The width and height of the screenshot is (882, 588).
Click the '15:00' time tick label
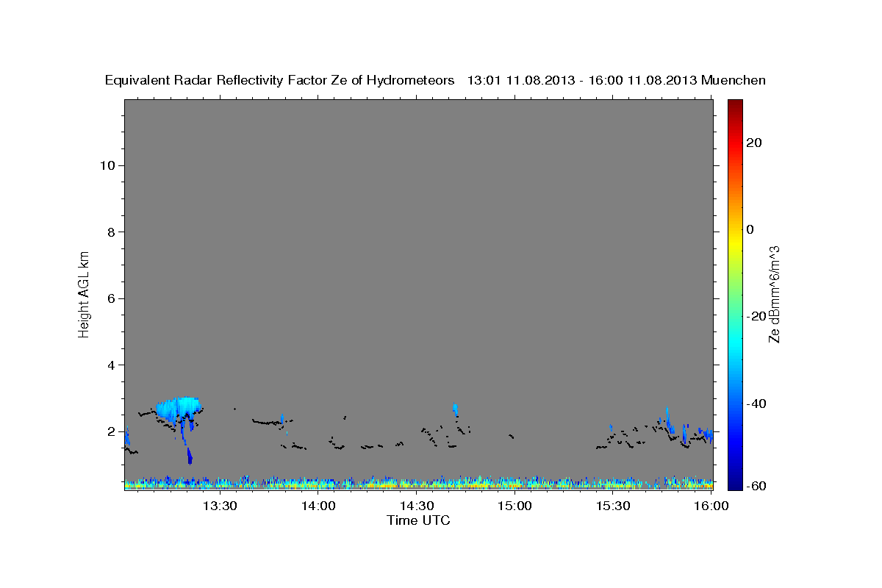(514, 506)
